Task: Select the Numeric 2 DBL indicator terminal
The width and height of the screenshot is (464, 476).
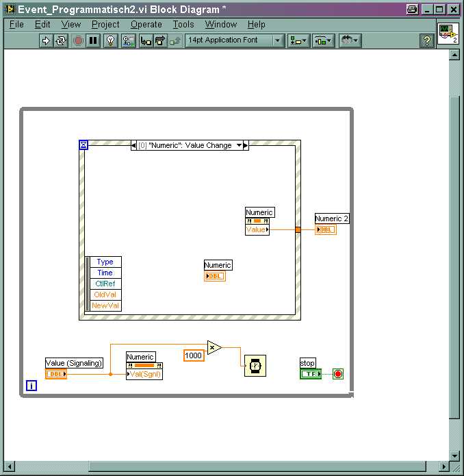Action: (326, 229)
